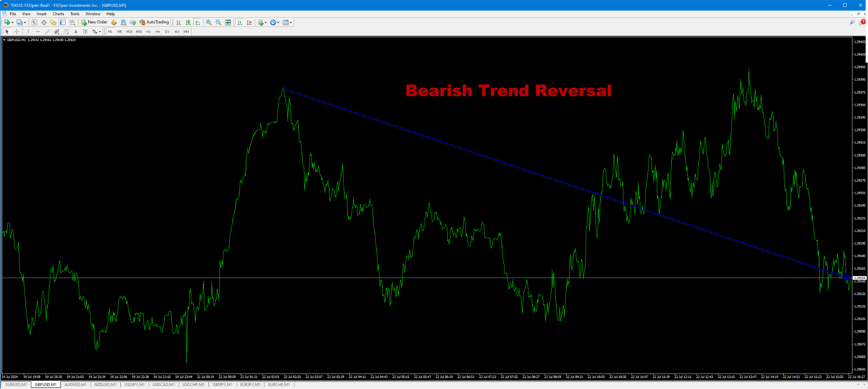Switch to the AUDUSD,M1 chart tab
The width and height of the screenshot is (868, 389).
tap(75, 385)
